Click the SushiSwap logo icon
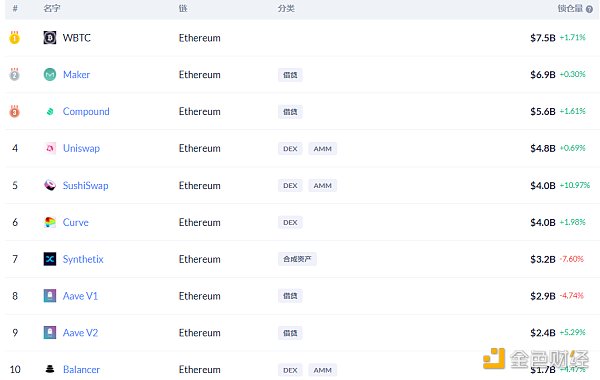Image resolution: width=600 pixels, height=380 pixels. tap(50, 185)
